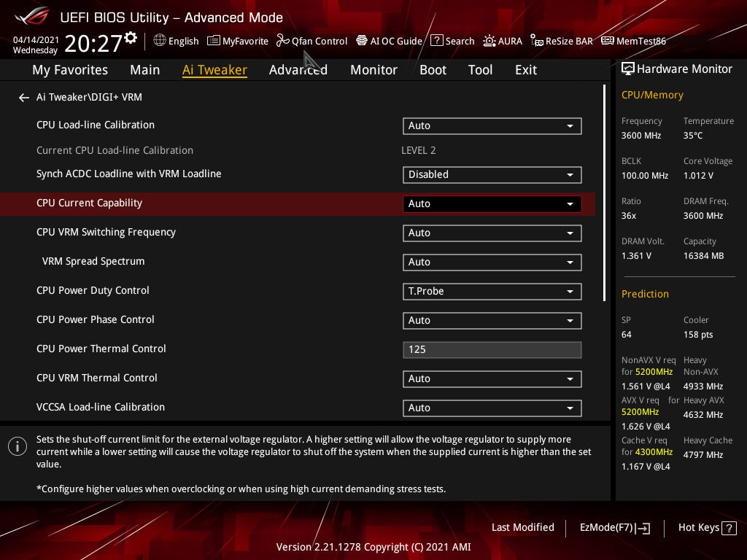Click the Search question mark icon
The width and height of the screenshot is (747, 560).
click(x=436, y=41)
